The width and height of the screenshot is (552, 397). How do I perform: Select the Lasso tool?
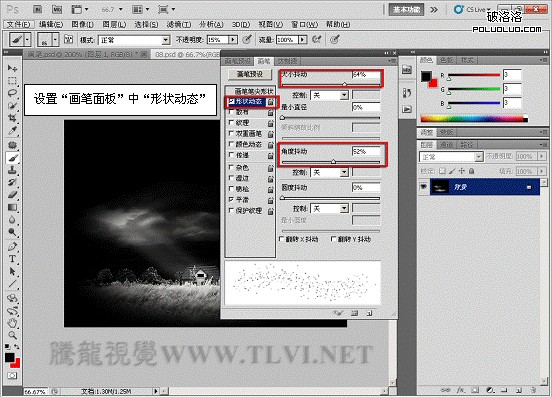[12, 93]
